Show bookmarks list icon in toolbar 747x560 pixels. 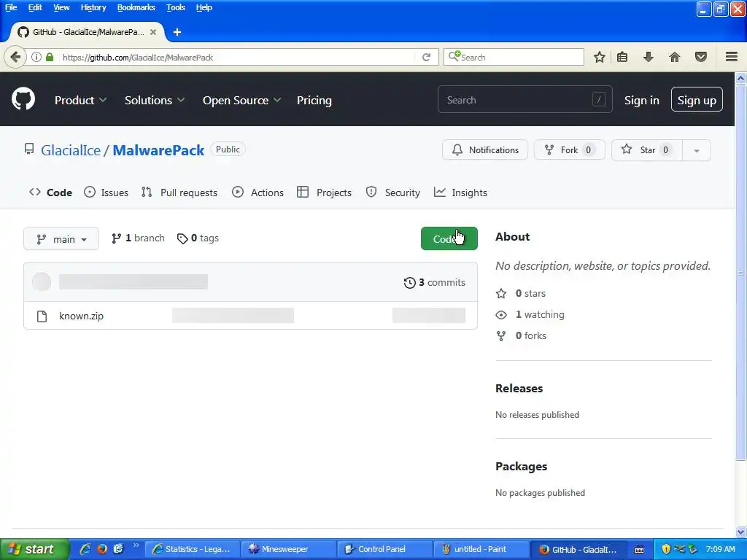click(x=622, y=57)
